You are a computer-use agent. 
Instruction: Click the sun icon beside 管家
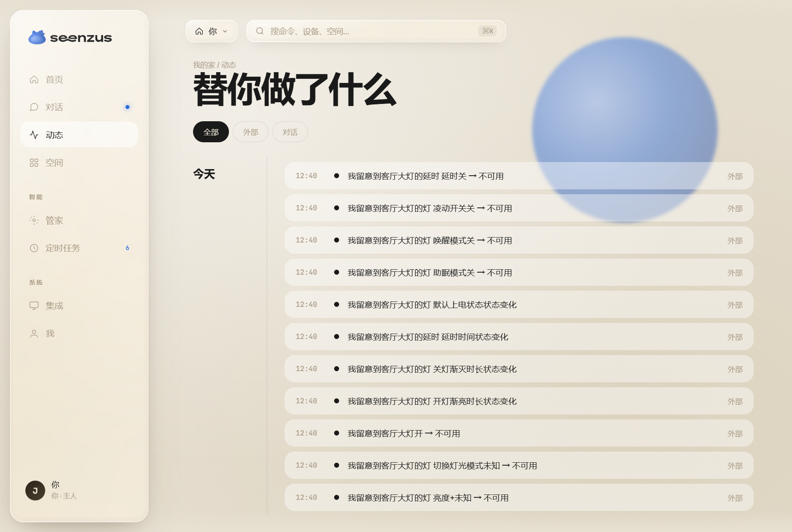tap(34, 220)
